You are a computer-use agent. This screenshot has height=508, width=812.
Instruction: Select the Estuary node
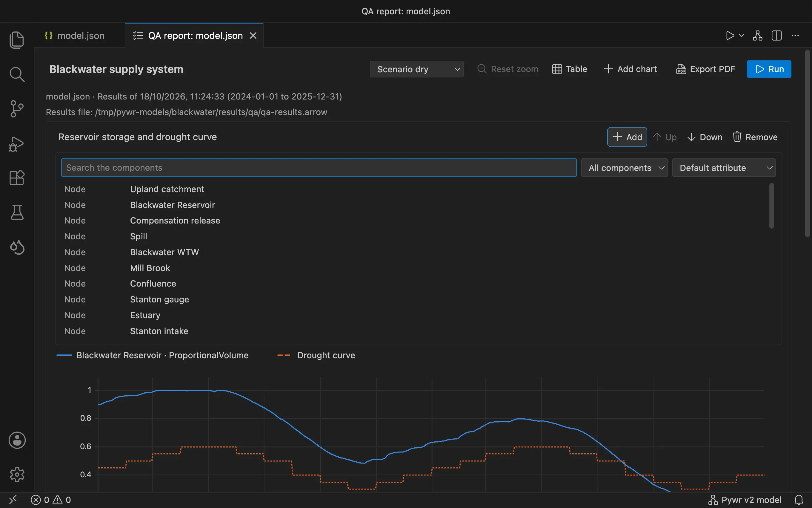tap(414, 315)
